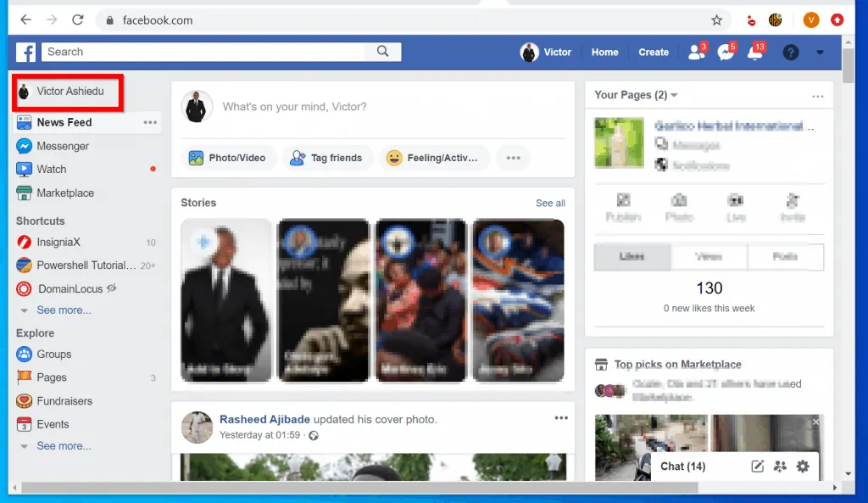This screenshot has height=503, width=868.
Task: Open the notifications bell icon
Action: 755,52
